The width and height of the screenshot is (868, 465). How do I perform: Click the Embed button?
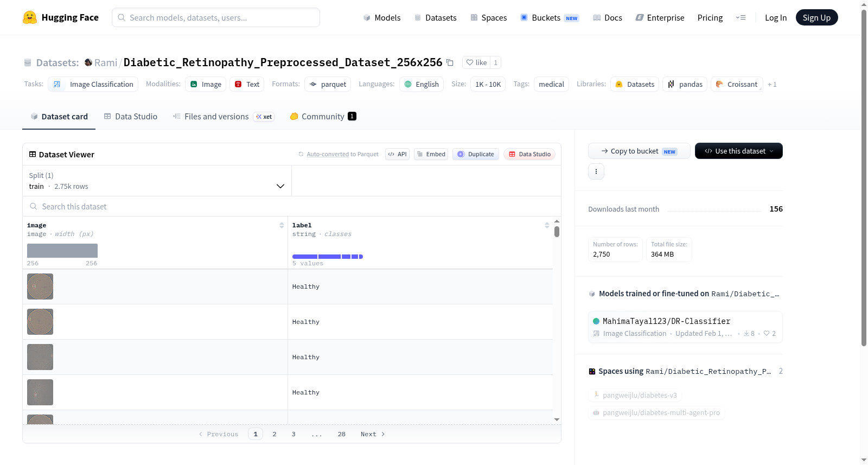click(x=431, y=154)
